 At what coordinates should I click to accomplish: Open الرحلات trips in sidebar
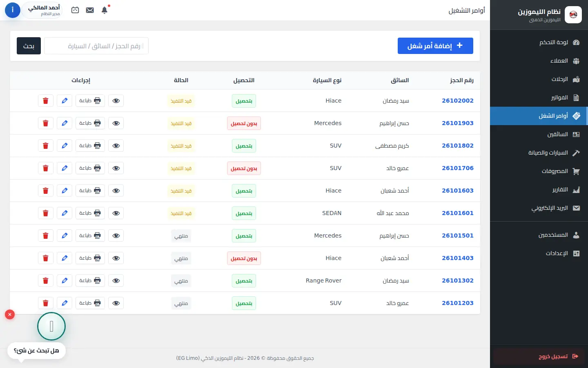pyautogui.click(x=539, y=79)
